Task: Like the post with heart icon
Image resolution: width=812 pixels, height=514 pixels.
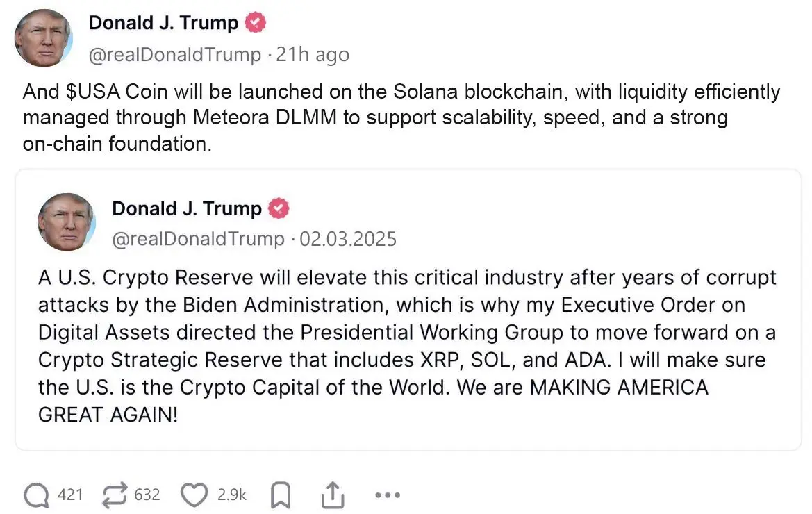Action: [x=194, y=495]
